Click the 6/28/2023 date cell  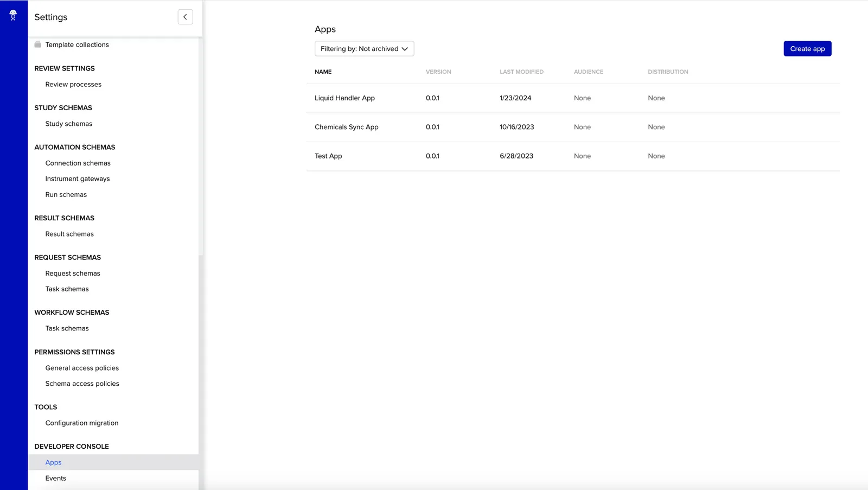click(516, 156)
